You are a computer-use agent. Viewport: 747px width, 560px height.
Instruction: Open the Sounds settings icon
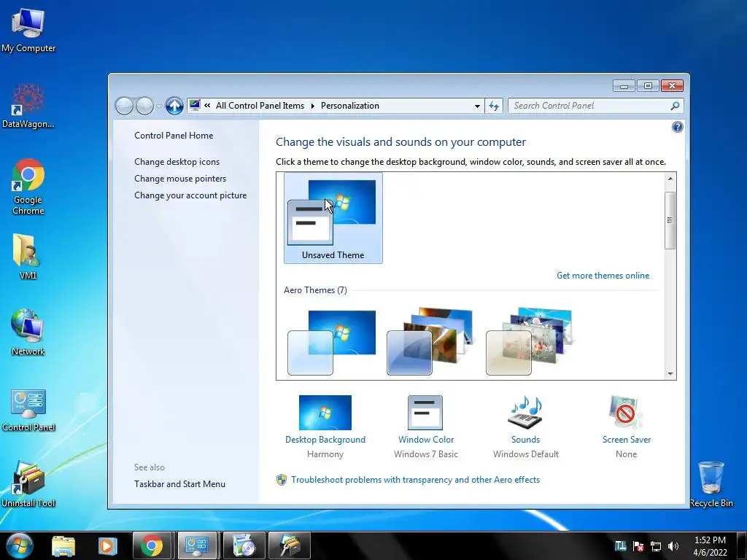pyautogui.click(x=525, y=413)
